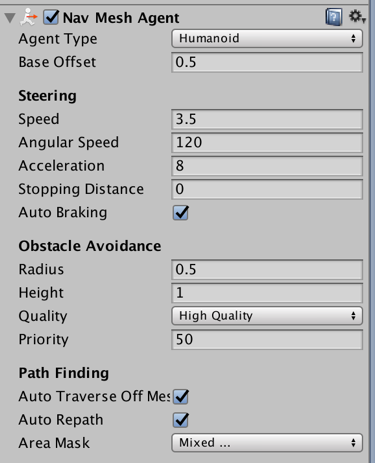Click the Speed field showing 3.5
375x463 pixels.
(267, 119)
